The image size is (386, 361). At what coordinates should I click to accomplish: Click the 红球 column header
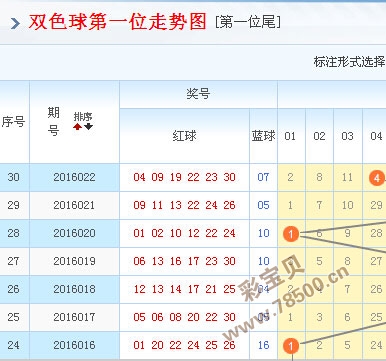pyautogui.click(x=185, y=136)
